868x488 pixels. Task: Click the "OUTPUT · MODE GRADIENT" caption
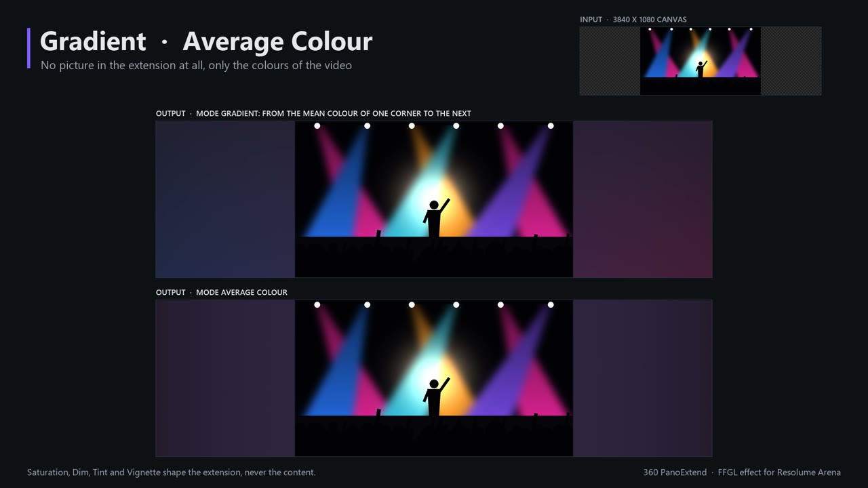(x=313, y=113)
